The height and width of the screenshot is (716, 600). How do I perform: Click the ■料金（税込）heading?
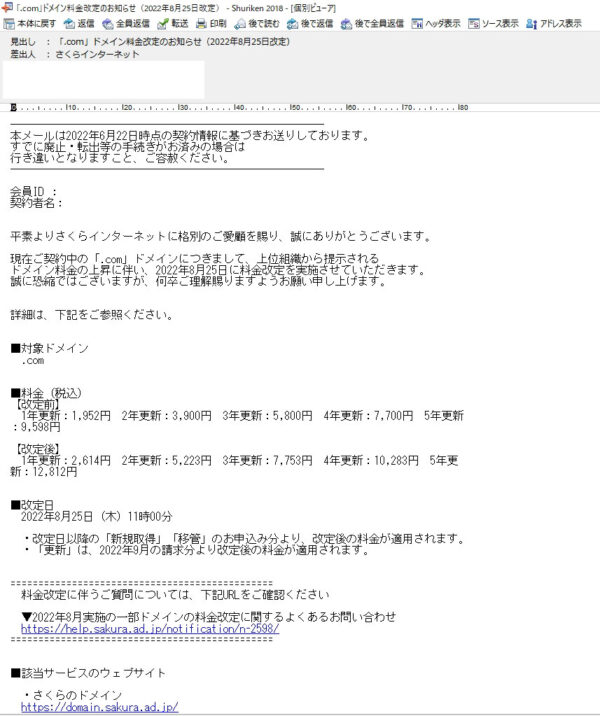46,393
